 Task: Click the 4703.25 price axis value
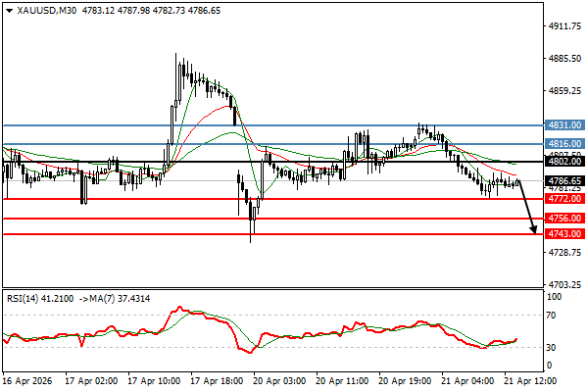point(564,285)
